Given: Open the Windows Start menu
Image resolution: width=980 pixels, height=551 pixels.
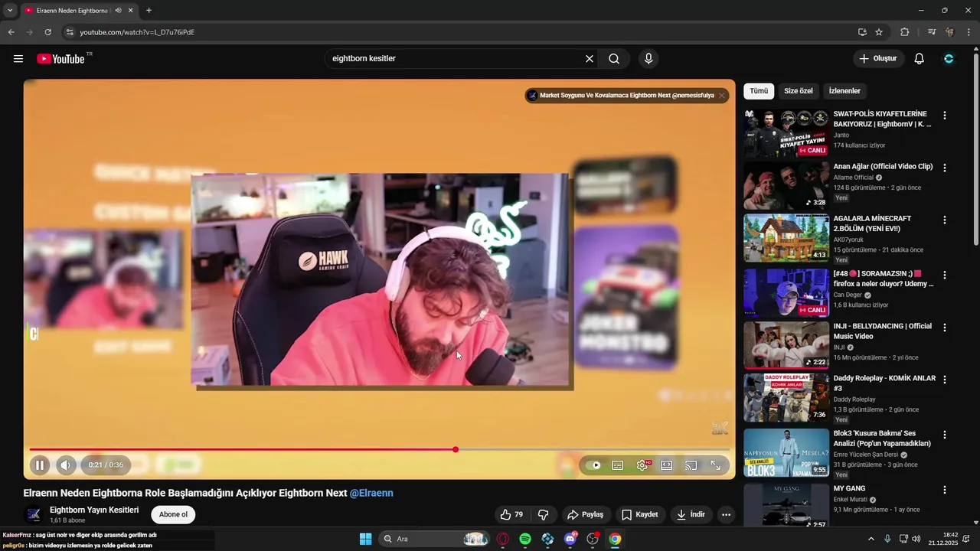Looking at the screenshot, I should coord(366,539).
